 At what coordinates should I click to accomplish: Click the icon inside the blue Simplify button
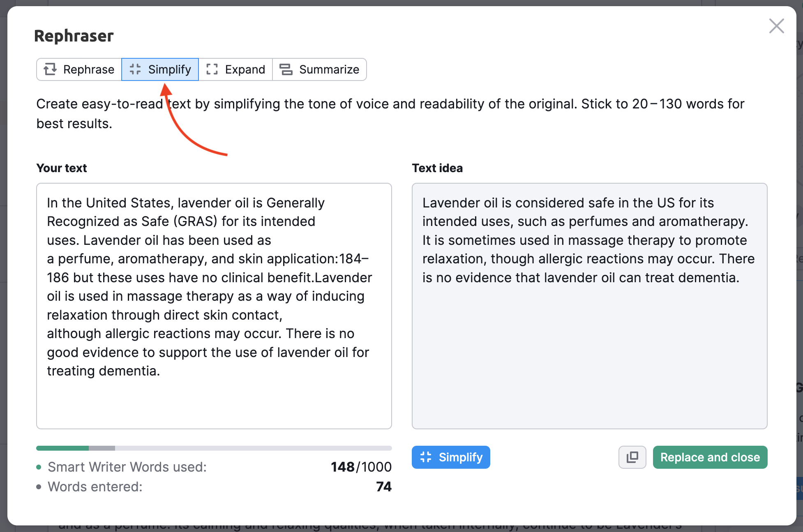click(426, 457)
